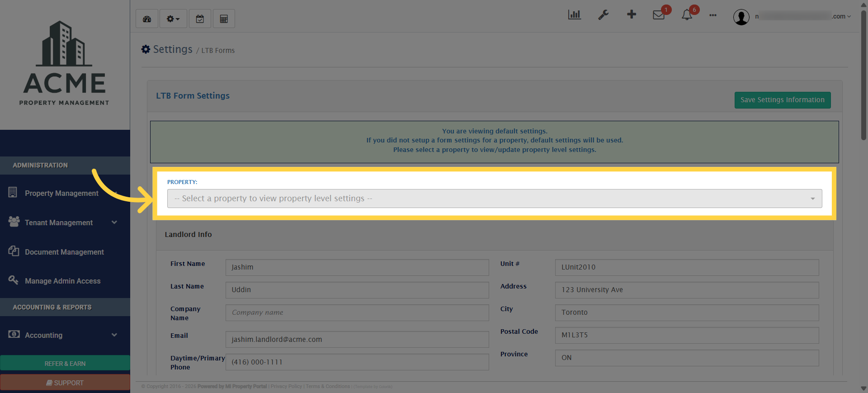Click the Property Management building icon
Image resolution: width=868 pixels, height=393 pixels.
[x=13, y=192]
